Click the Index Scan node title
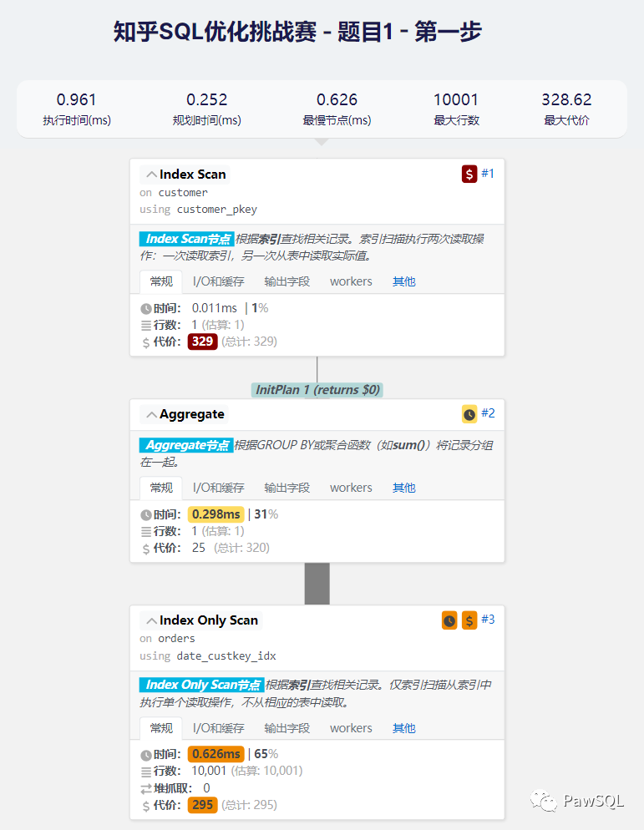The height and width of the screenshot is (830, 644). [193, 175]
